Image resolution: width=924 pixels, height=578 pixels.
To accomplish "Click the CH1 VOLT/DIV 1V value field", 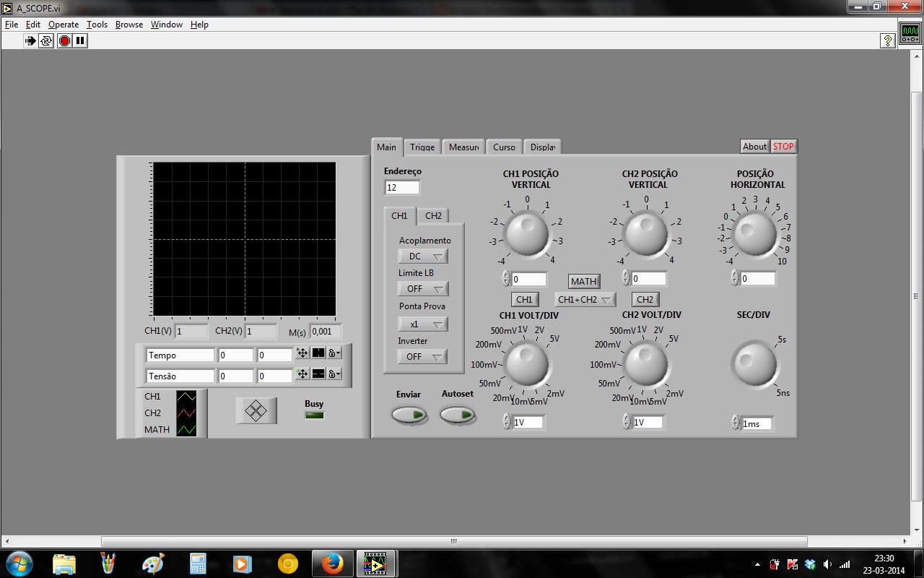I will (528, 422).
